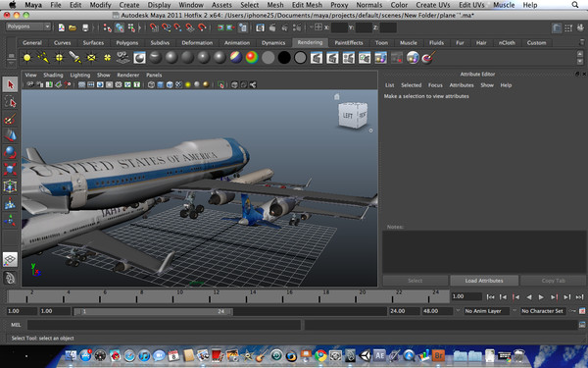Open the Create UVs menu
This screenshot has width=588, height=368.
(x=433, y=5)
